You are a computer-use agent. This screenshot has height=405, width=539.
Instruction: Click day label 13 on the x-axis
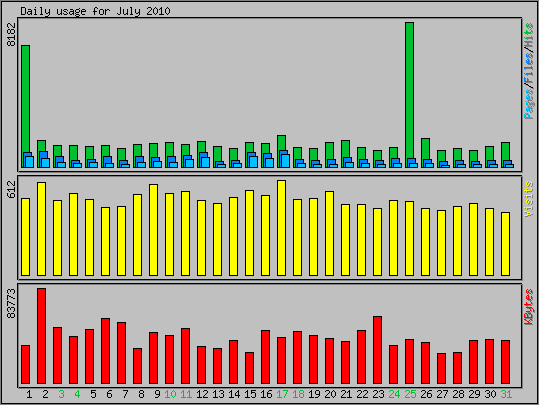click(x=218, y=394)
